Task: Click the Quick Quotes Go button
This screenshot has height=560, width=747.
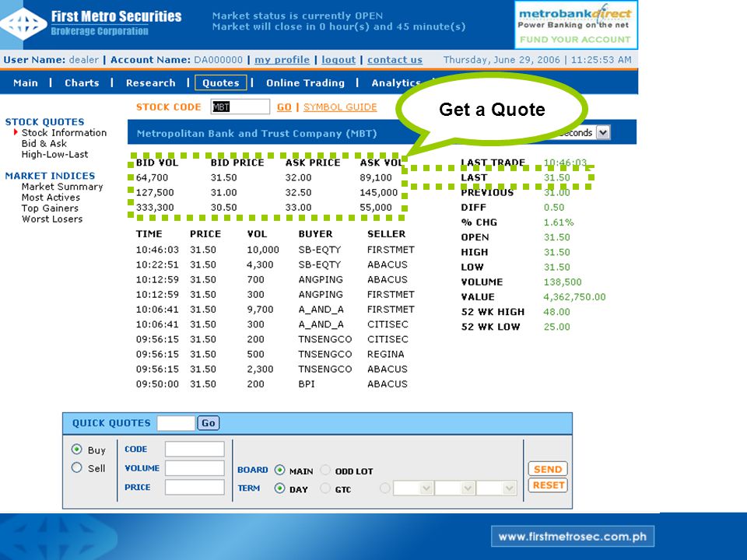Action: tap(209, 423)
